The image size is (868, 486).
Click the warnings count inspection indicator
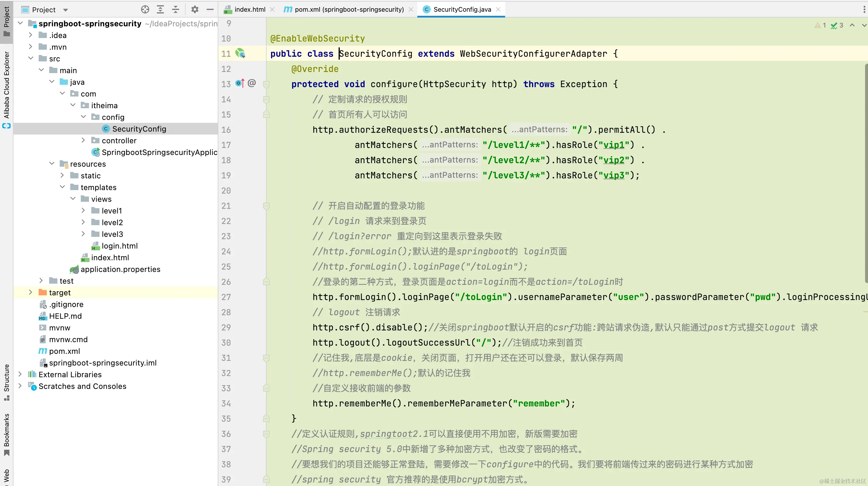tap(820, 25)
